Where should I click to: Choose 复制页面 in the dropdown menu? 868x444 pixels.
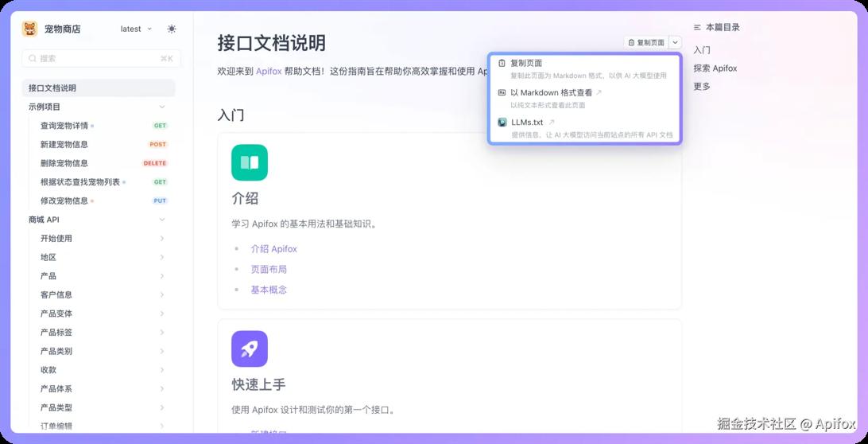(x=584, y=68)
